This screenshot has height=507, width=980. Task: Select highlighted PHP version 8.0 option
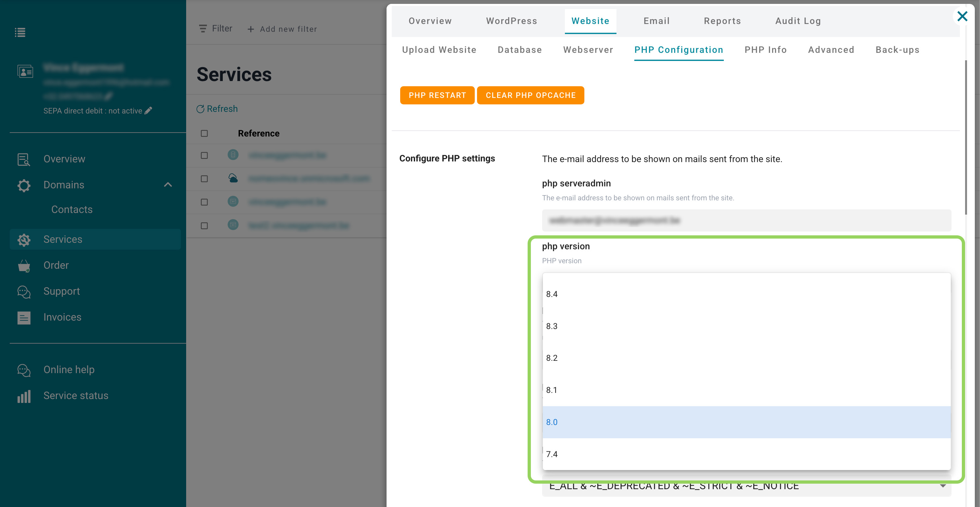(747, 422)
